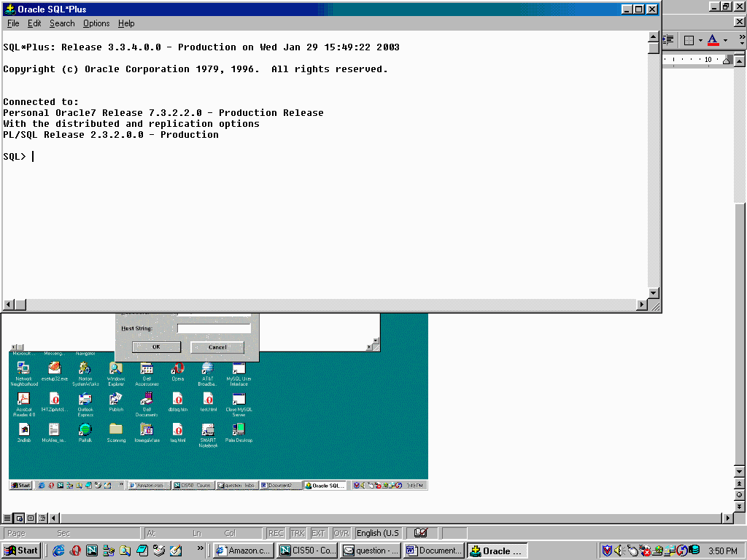Launch Internet Explorer from quick launch
The height and width of the screenshot is (560, 747).
click(x=58, y=551)
